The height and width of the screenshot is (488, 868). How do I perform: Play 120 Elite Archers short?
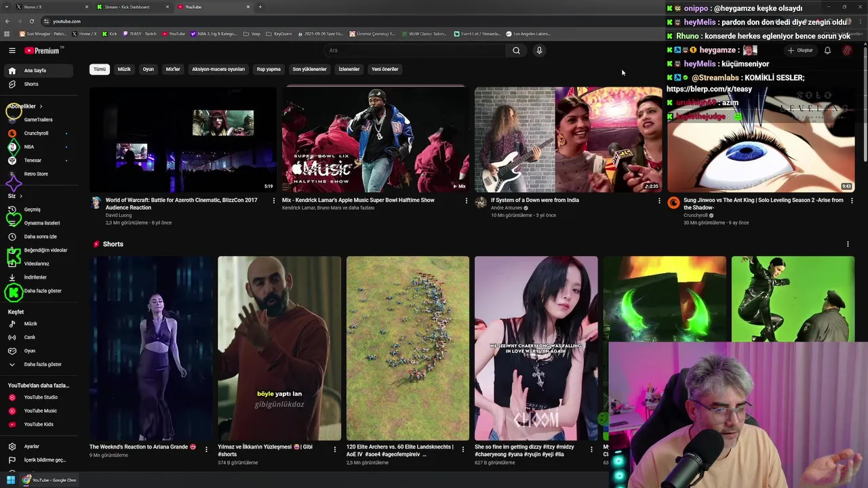pyautogui.click(x=408, y=348)
